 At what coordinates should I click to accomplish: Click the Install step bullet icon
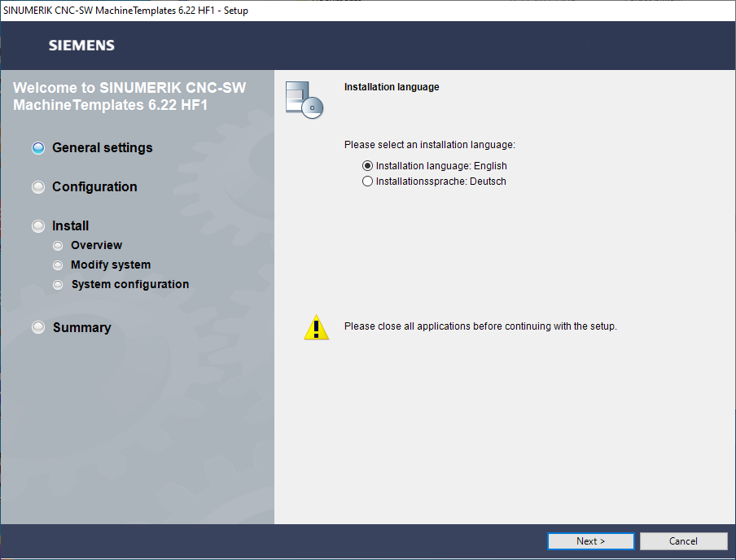click(x=38, y=226)
